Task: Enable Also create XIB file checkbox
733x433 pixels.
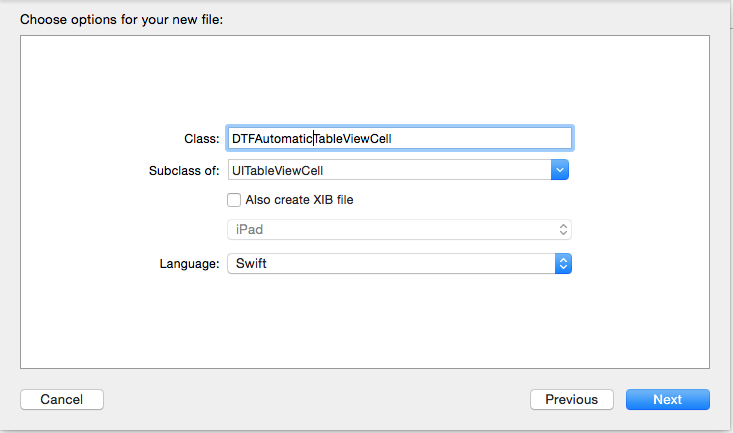Action: pos(234,200)
